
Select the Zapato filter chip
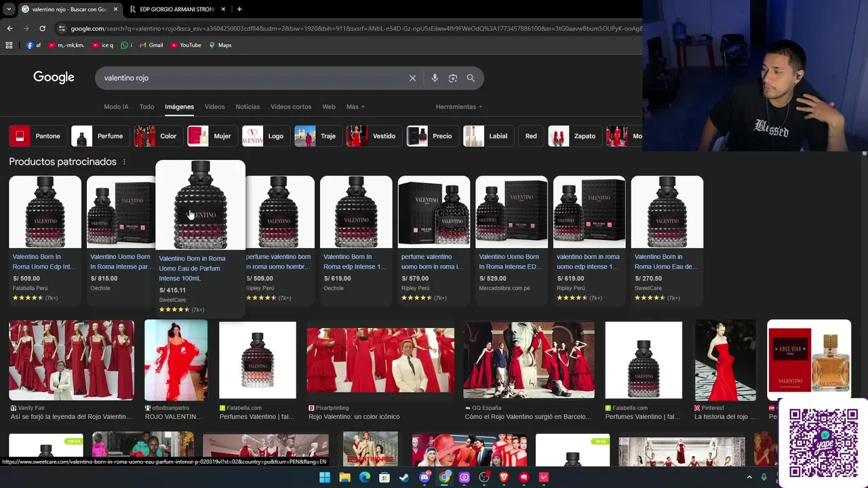coord(574,136)
